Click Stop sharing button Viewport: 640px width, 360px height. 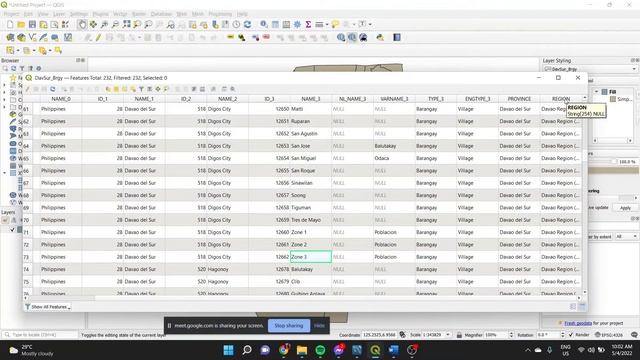pyautogui.click(x=289, y=326)
